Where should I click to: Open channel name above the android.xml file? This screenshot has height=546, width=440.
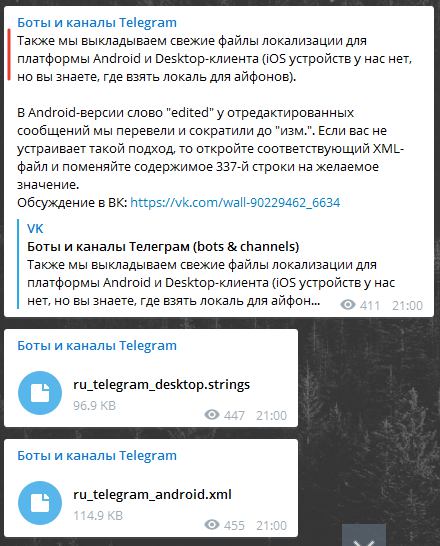click(x=97, y=455)
